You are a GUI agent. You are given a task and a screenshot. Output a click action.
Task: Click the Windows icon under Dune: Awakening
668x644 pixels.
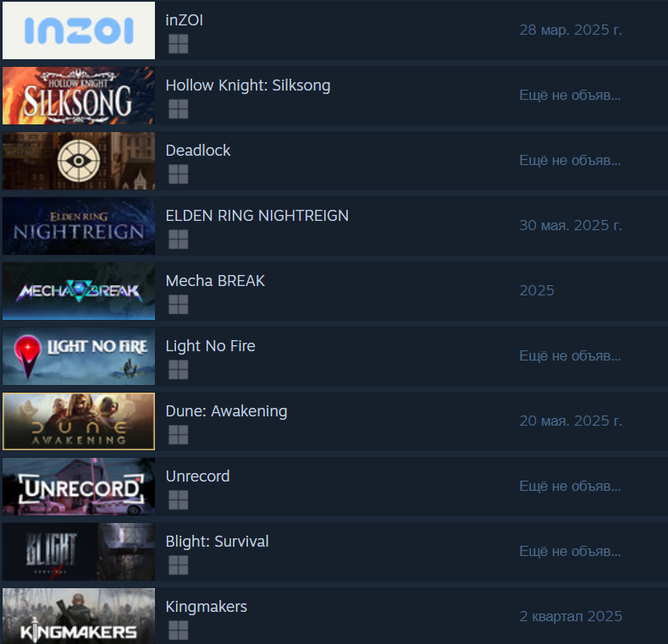click(178, 435)
